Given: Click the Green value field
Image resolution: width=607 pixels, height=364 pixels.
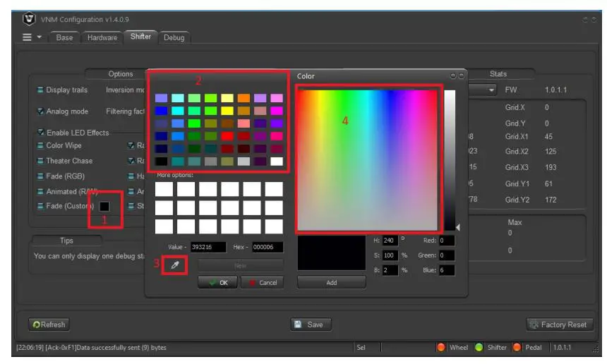Looking at the screenshot, I should pyautogui.click(x=447, y=255).
